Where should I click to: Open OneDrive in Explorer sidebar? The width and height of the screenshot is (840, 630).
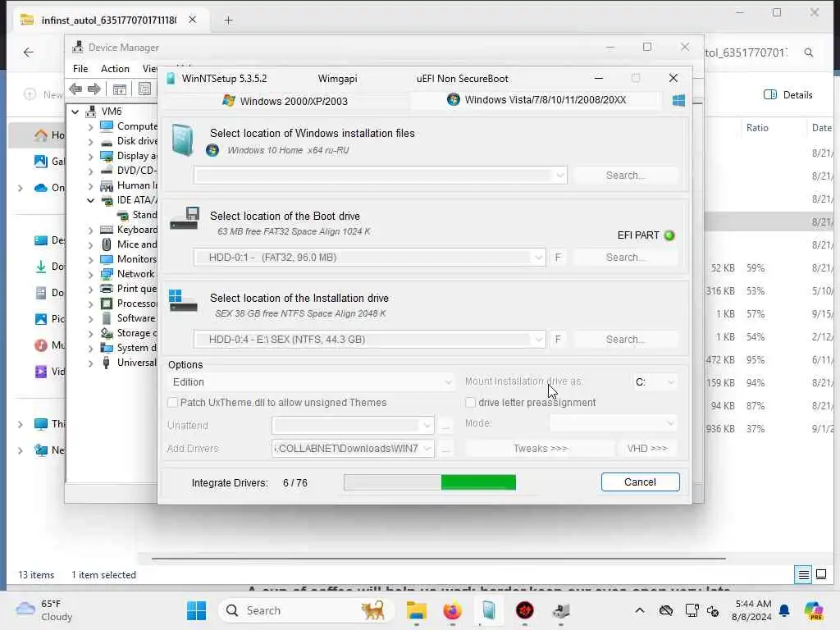(49, 188)
